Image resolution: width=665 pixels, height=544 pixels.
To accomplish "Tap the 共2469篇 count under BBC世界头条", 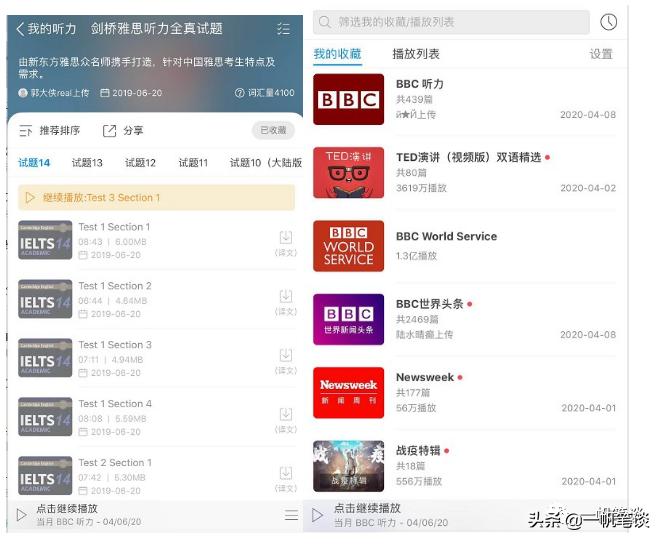I will pos(417,320).
